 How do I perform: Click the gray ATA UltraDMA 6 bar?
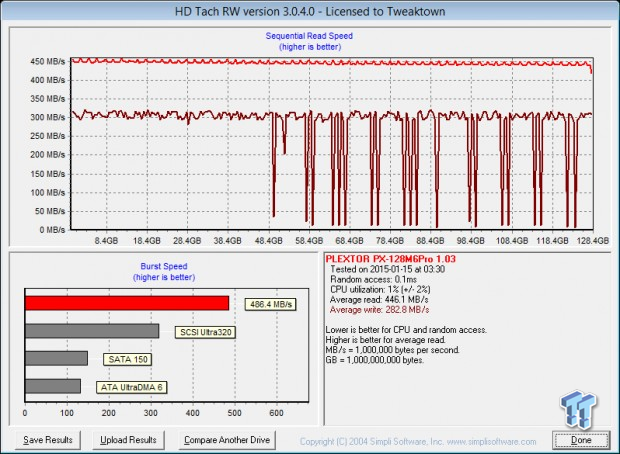click(x=53, y=386)
